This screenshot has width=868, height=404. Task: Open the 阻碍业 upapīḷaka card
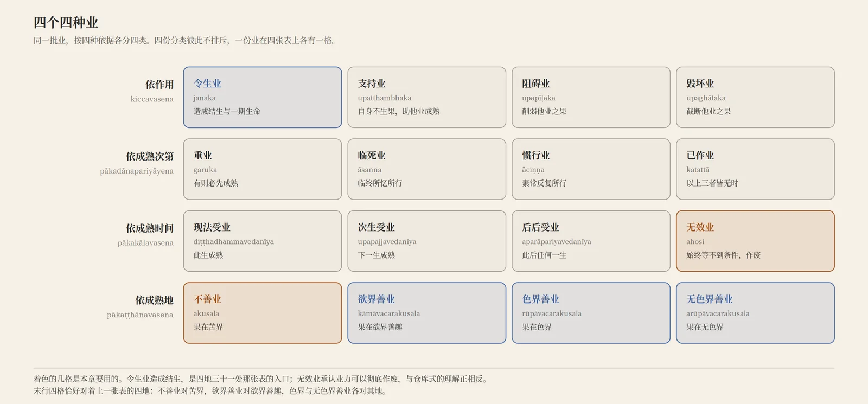(591, 97)
